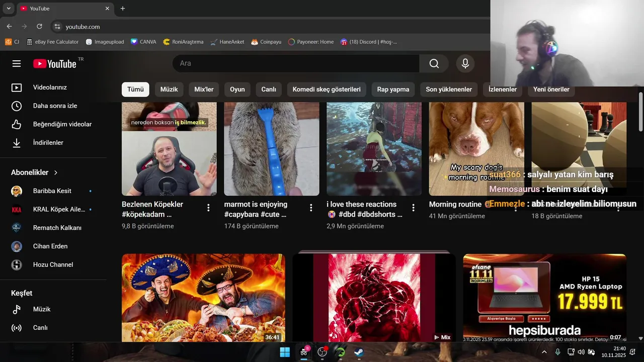Show hidden tray icons chevron
644x362 pixels.
tap(544, 352)
